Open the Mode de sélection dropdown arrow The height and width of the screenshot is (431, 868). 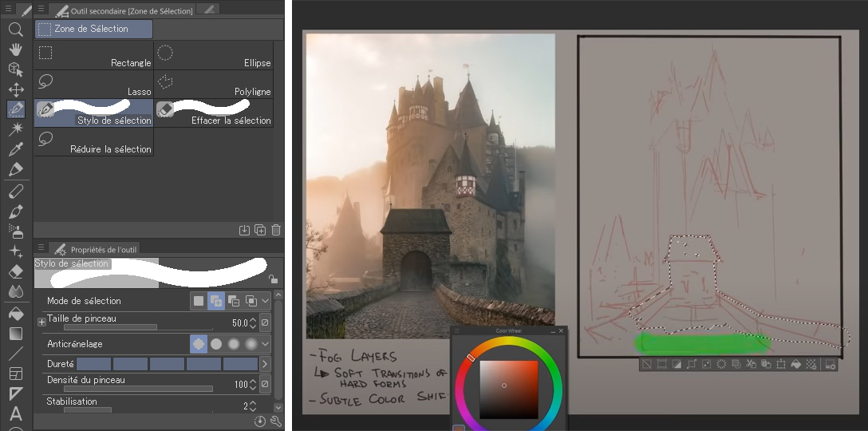tap(266, 301)
